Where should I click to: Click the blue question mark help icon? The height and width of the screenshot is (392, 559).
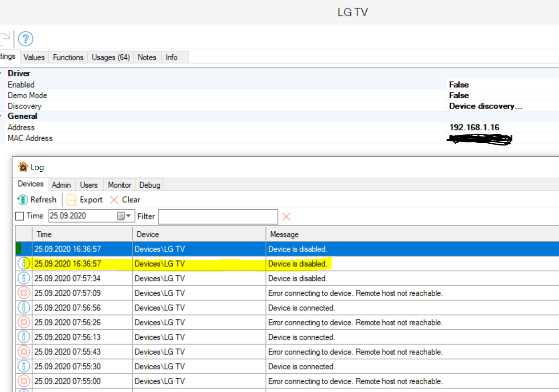click(x=26, y=39)
